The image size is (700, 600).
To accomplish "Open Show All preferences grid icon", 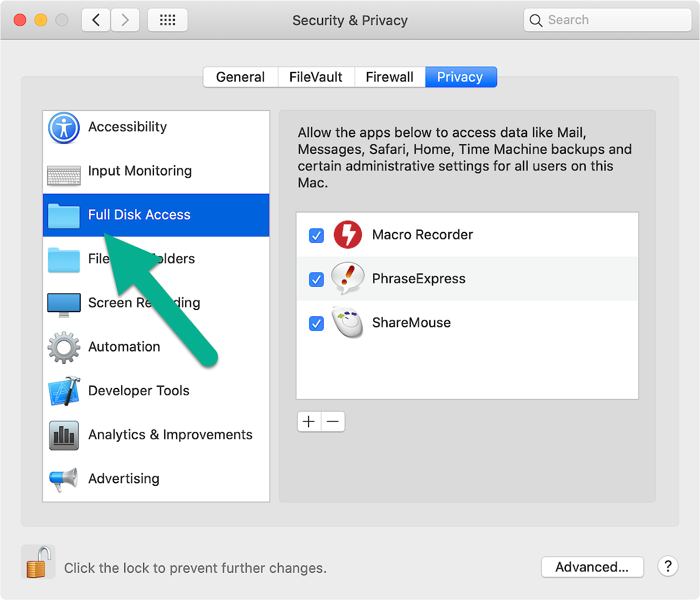I will pyautogui.click(x=167, y=19).
